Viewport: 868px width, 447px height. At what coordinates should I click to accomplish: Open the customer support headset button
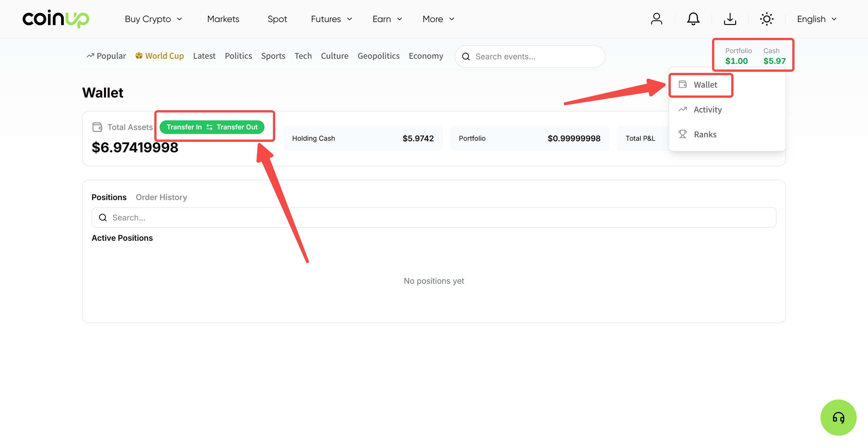click(x=838, y=417)
